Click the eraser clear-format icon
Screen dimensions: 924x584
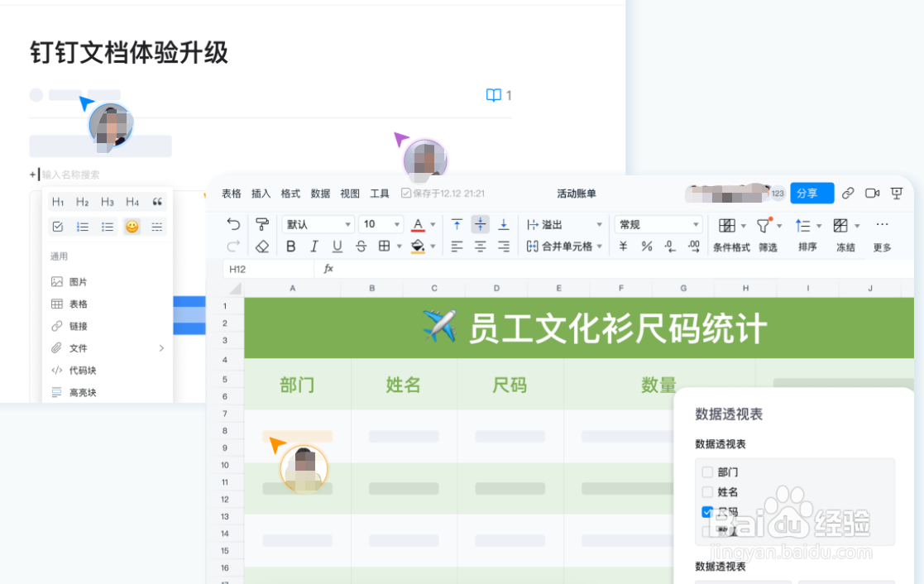(262, 247)
